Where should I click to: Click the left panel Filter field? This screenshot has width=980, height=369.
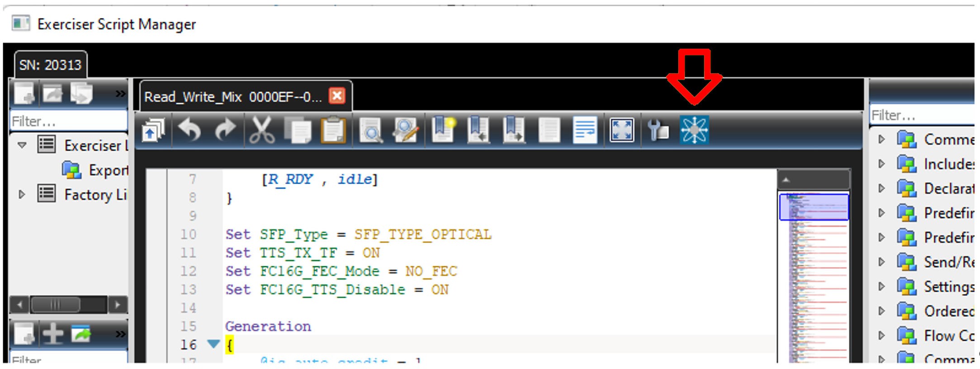(x=69, y=121)
